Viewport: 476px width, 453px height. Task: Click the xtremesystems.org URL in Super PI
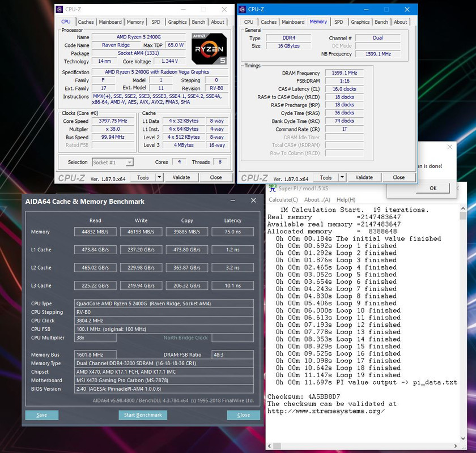tap(326, 411)
